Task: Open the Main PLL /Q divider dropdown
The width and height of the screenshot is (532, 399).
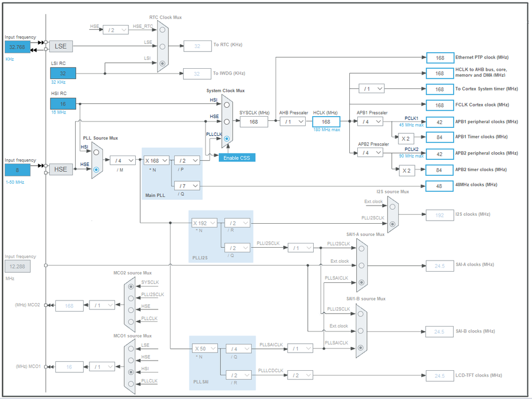Action: pyautogui.click(x=187, y=186)
